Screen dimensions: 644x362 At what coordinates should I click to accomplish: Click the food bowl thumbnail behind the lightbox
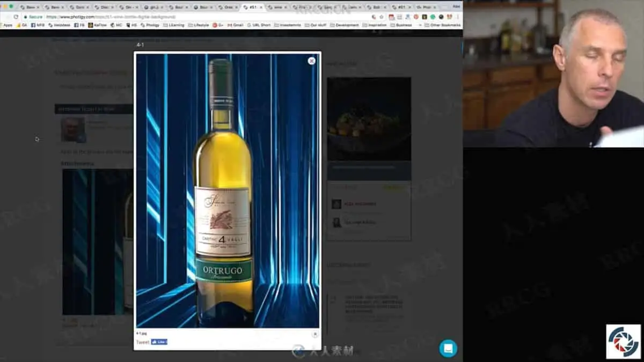pos(369,119)
